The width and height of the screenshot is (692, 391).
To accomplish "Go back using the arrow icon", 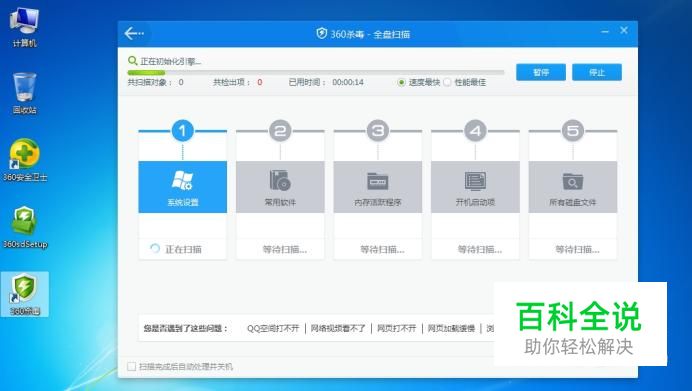I will pyautogui.click(x=134, y=33).
